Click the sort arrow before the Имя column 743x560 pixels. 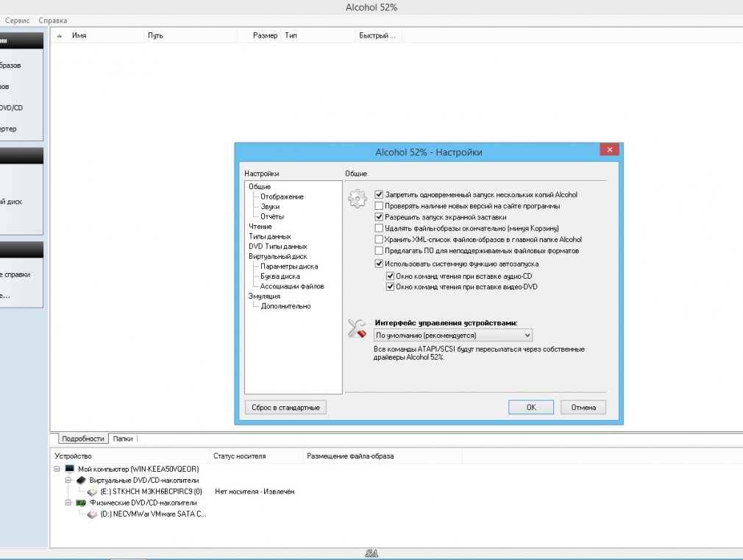pyautogui.click(x=60, y=35)
